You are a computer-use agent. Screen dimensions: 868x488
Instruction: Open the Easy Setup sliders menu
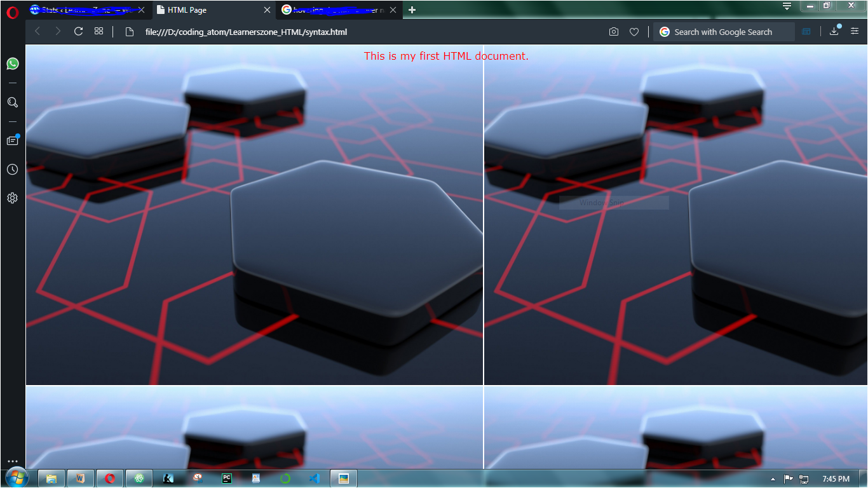[x=855, y=31]
